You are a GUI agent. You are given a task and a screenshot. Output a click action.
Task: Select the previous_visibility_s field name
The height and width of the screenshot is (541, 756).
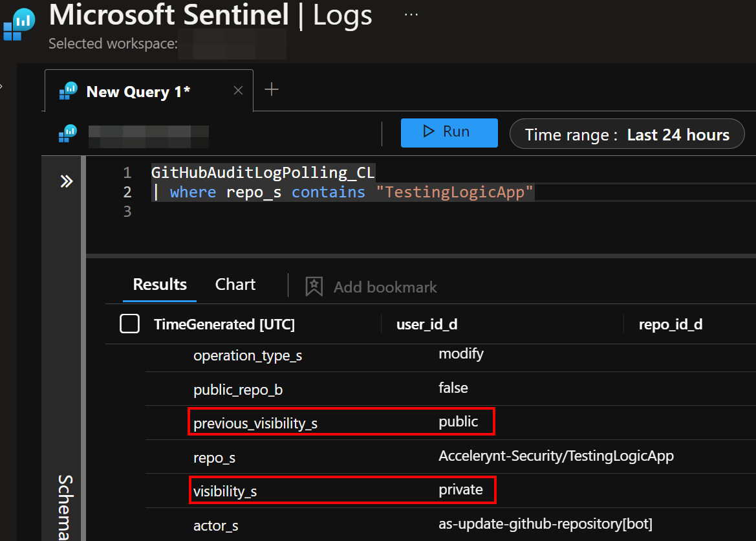pyautogui.click(x=255, y=424)
